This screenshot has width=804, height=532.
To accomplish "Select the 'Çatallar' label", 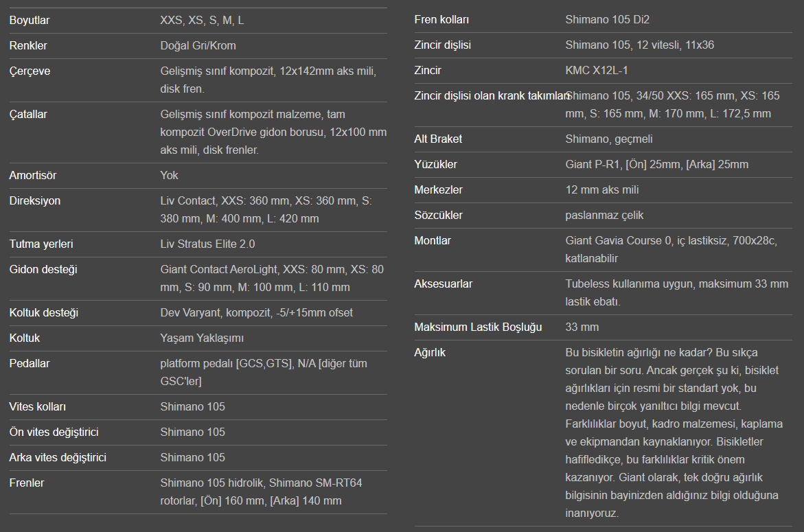I will (x=28, y=114).
